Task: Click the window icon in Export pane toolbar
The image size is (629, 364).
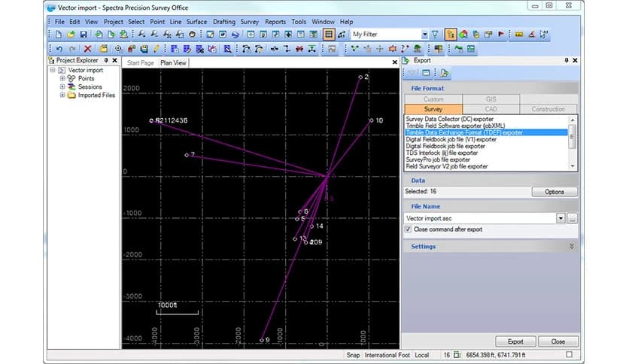Action: tap(426, 73)
